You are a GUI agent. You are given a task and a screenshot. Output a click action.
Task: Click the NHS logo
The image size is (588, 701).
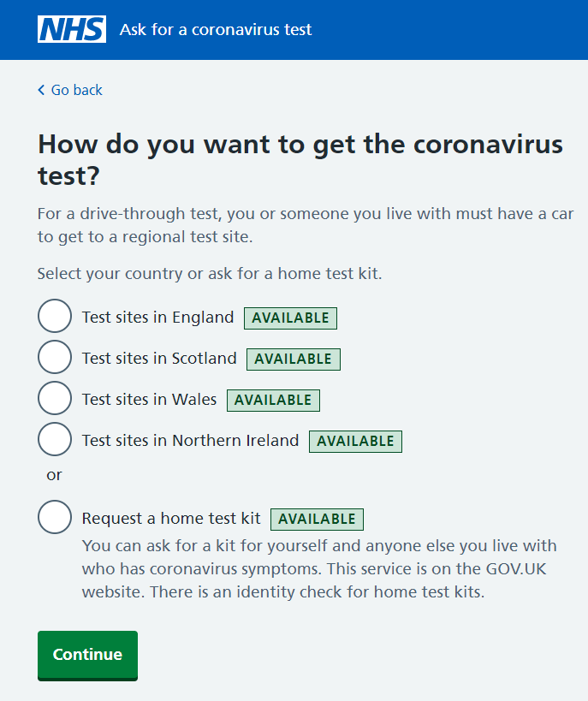tap(72, 29)
